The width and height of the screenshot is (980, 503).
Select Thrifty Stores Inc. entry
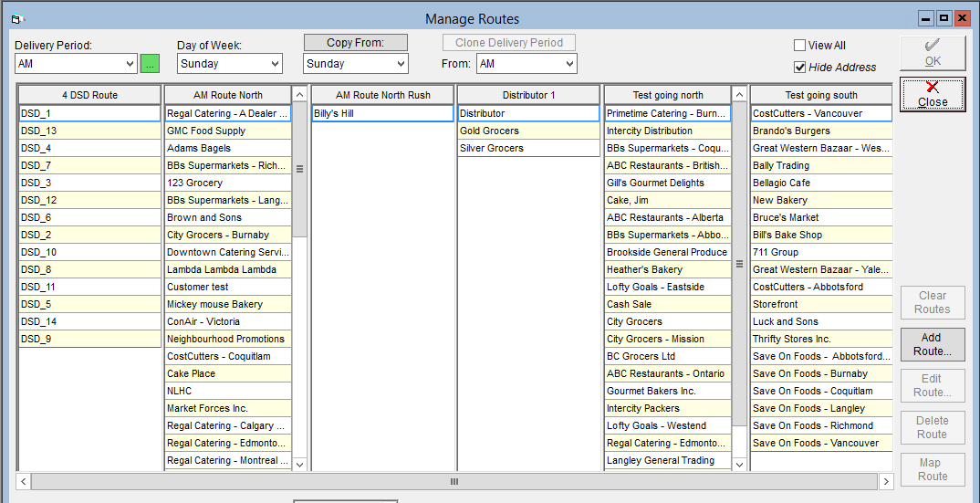821,339
